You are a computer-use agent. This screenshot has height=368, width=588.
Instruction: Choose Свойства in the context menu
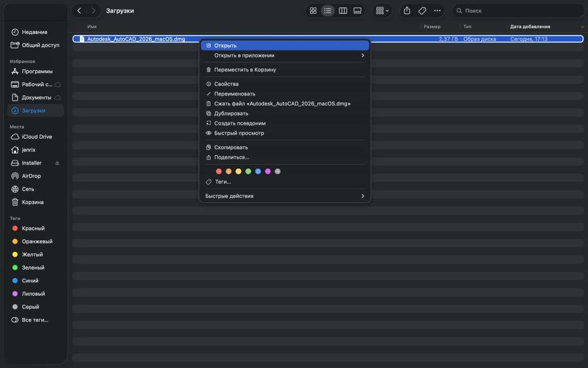[285, 84]
